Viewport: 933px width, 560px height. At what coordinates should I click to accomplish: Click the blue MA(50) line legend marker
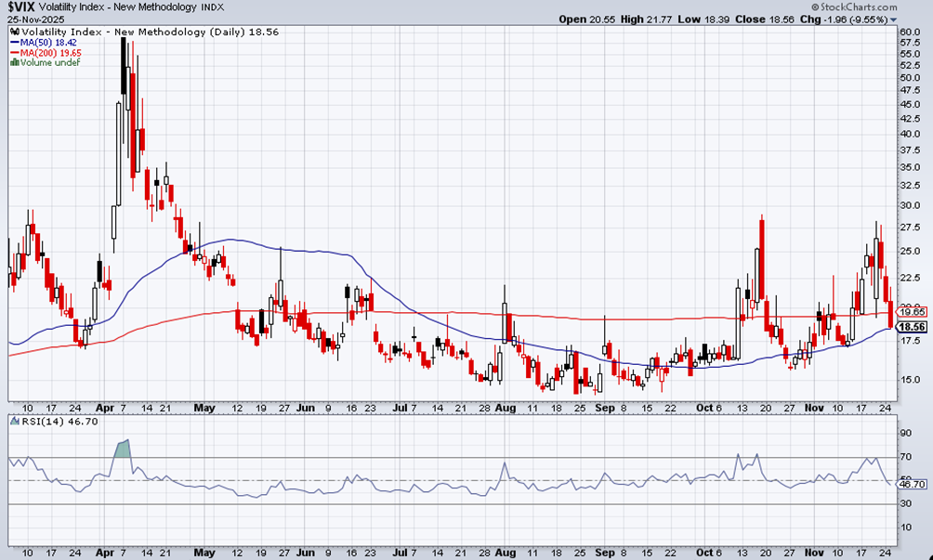pos(14,43)
